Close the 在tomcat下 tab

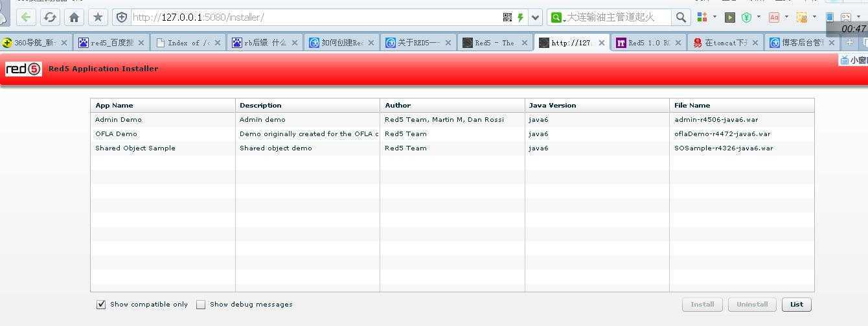[x=755, y=43]
